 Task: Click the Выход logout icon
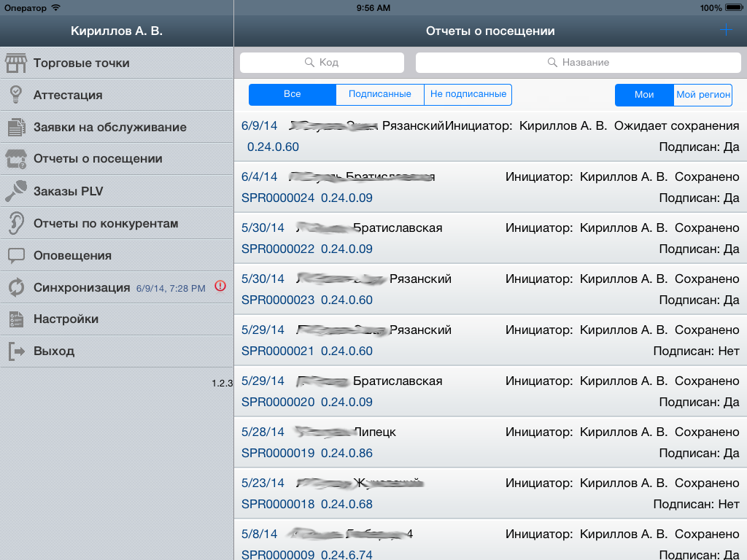16,351
